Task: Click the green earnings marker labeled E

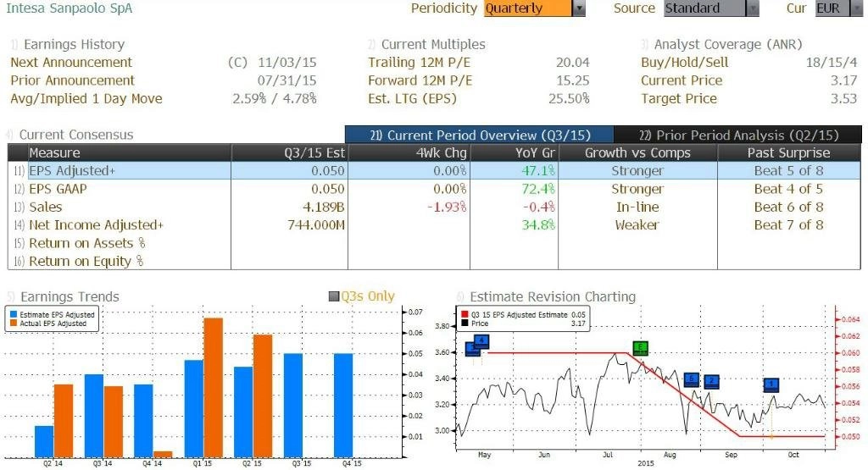Action: point(640,348)
